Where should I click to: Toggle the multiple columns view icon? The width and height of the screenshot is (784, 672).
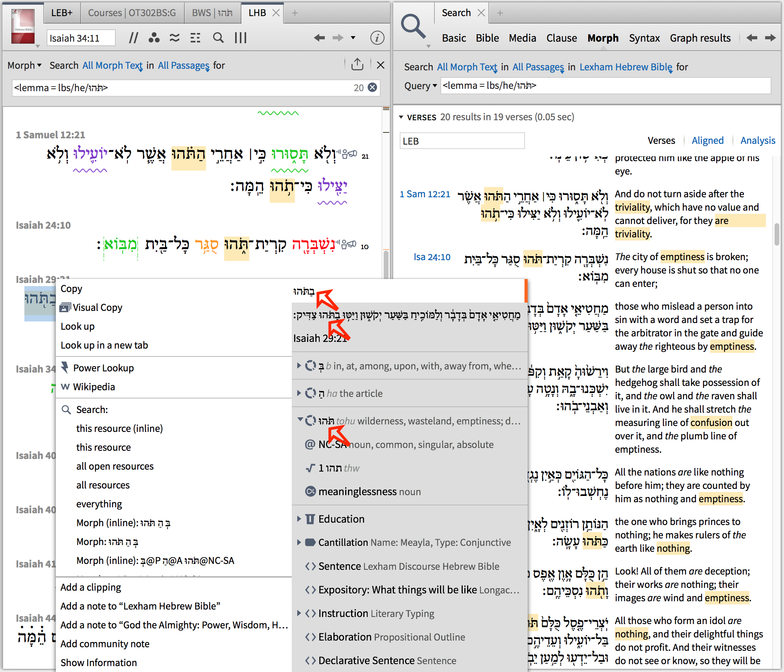(x=240, y=38)
